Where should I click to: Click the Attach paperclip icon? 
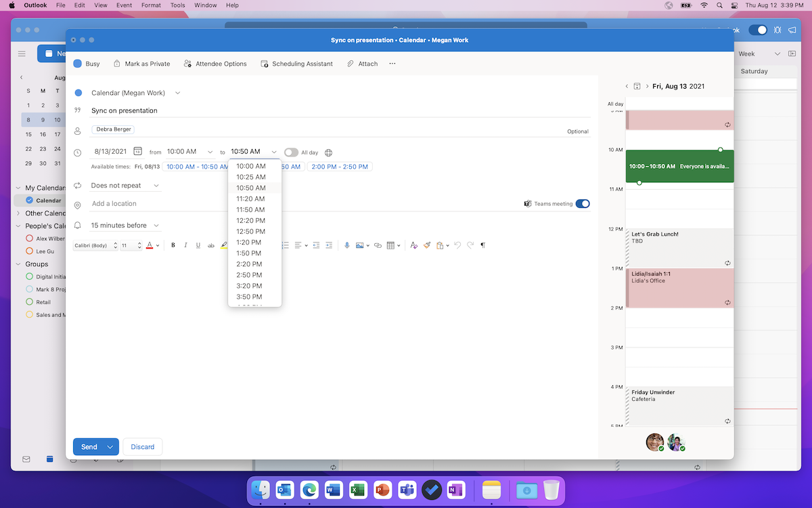click(351, 64)
